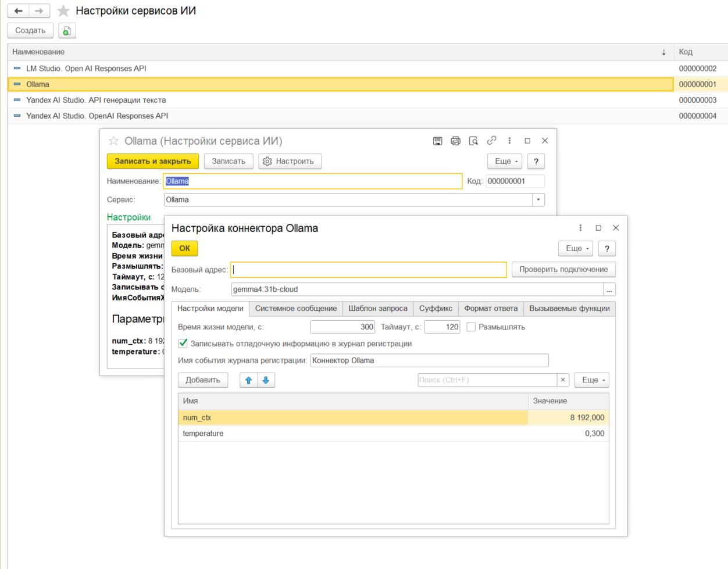Uncheck Записывать отладочную информацию checkbox
Image resolution: width=728 pixels, height=569 pixels.
[183, 343]
